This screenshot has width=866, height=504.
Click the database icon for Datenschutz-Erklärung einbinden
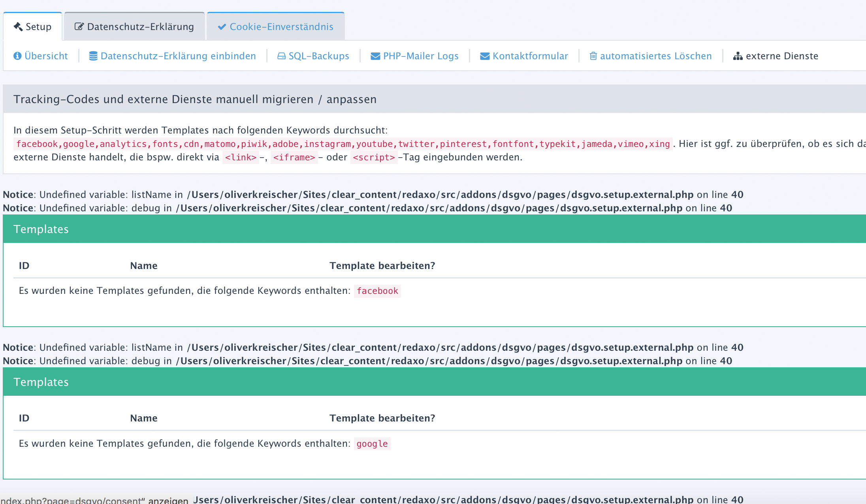pyautogui.click(x=93, y=56)
